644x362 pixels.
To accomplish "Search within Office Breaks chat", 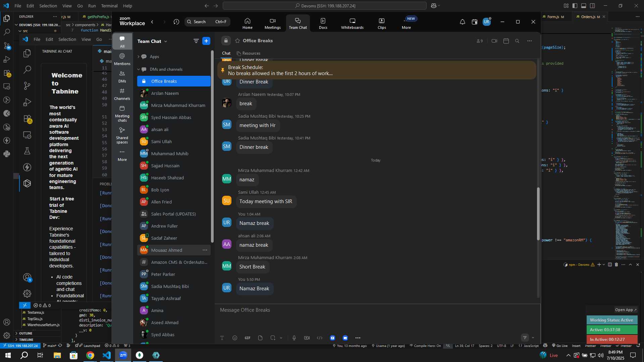I will (x=517, y=41).
